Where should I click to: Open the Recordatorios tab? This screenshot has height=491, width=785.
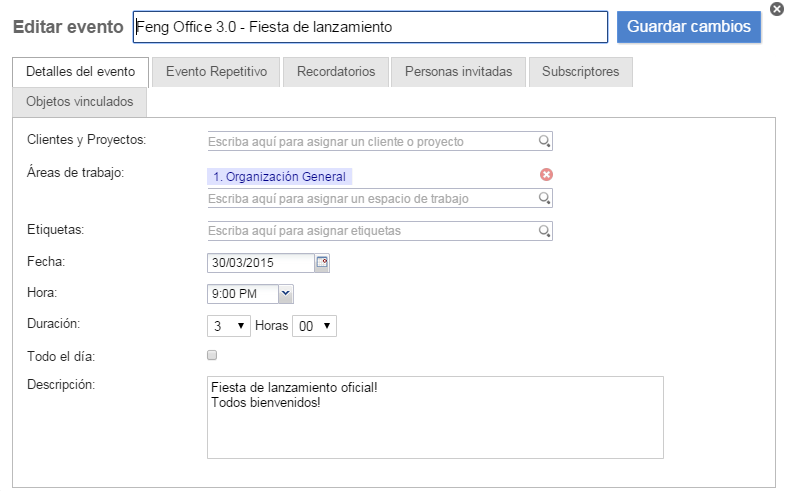(x=336, y=72)
